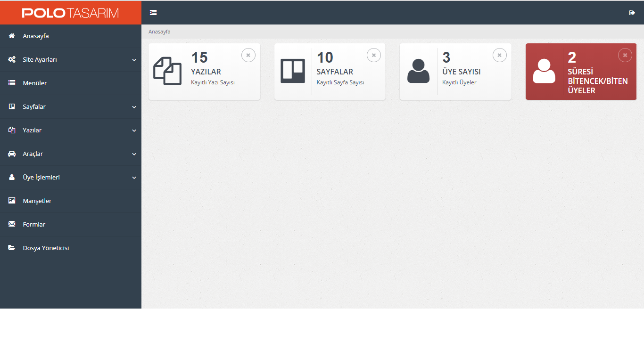Click the envelope icon beside Formlar

click(x=12, y=224)
